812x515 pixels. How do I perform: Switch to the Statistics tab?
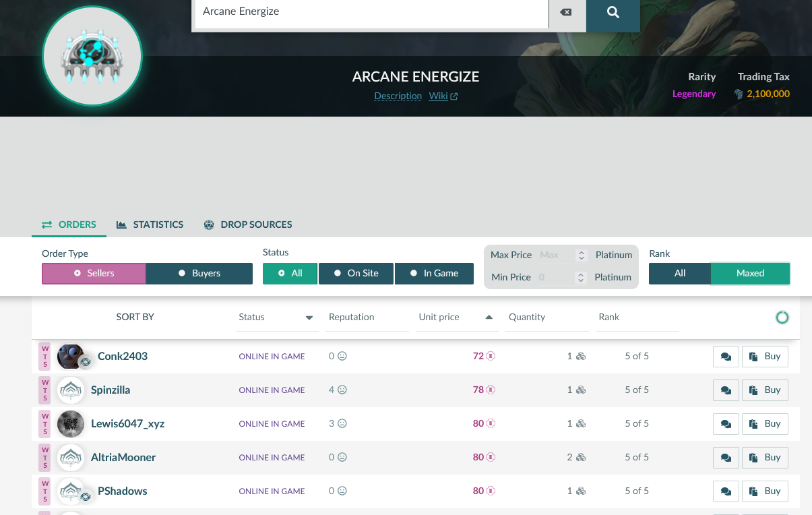coord(150,224)
